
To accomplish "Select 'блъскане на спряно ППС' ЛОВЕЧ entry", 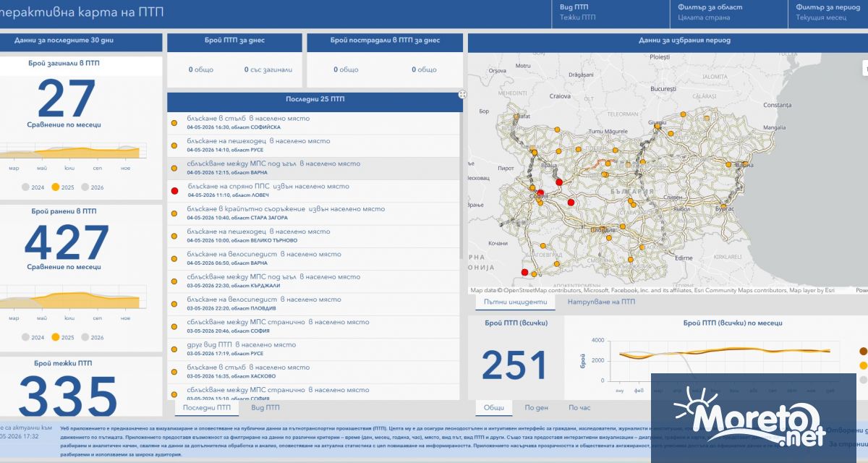I will (313, 191).
